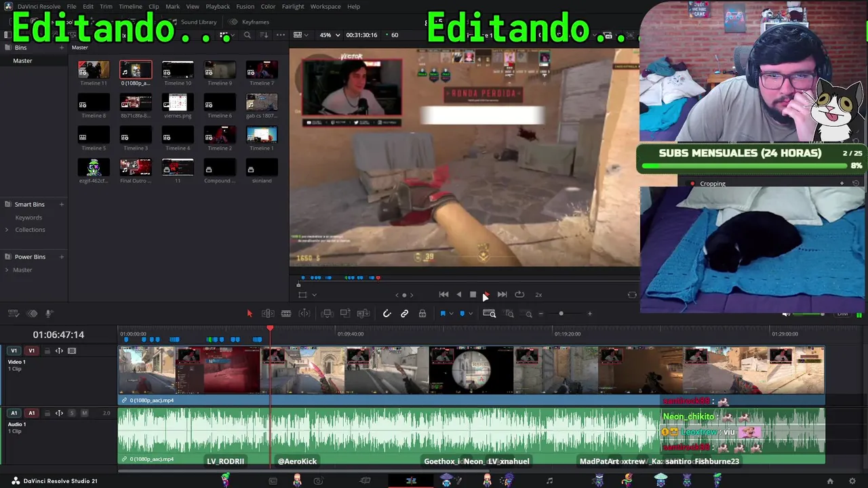Open Timeline View Options icon
This screenshot has width=868, height=488.
pos(13,313)
